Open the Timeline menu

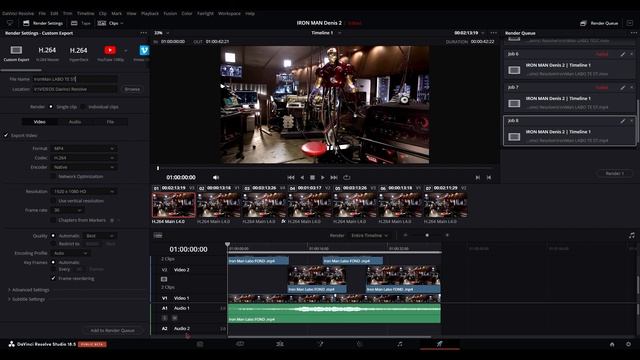point(85,13)
